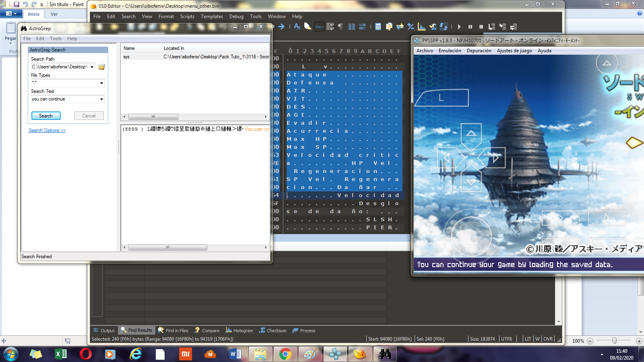
Task: Click the Located In column header
Action: coord(215,48)
